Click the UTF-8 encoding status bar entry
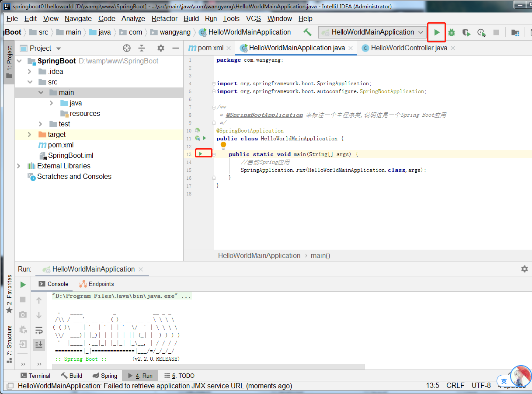 click(481, 386)
